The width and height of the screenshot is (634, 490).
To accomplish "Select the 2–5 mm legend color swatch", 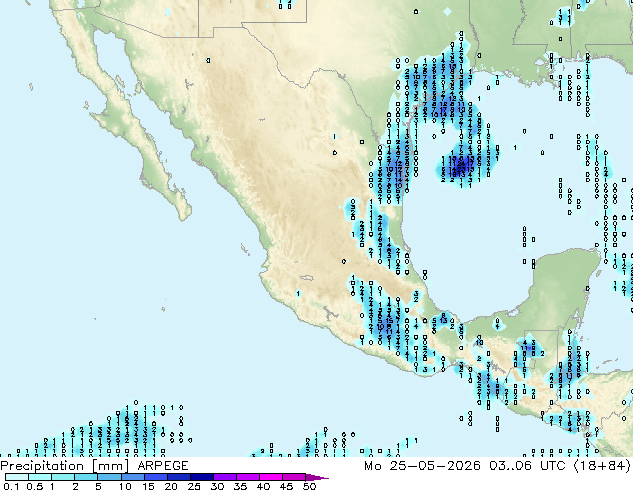I will [x=86, y=477].
